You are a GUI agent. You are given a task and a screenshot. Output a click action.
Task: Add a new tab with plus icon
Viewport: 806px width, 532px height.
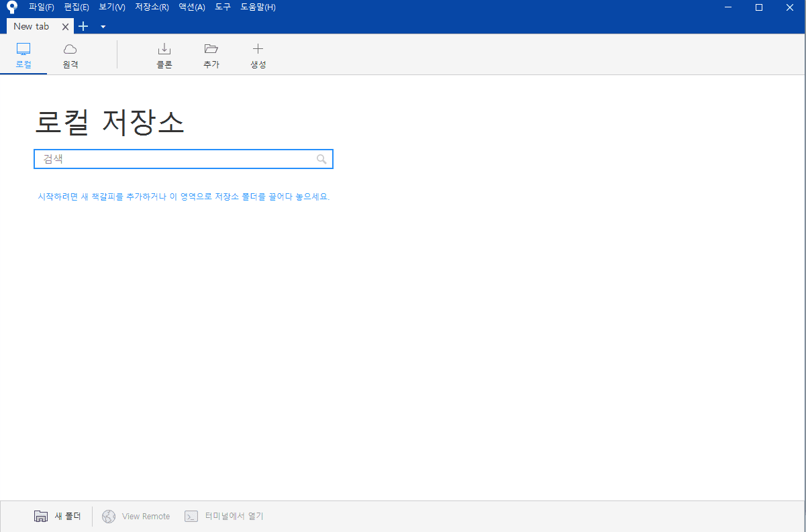83,26
